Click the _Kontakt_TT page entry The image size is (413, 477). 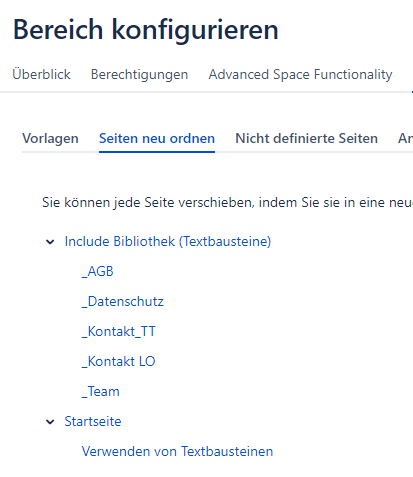[119, 331]
